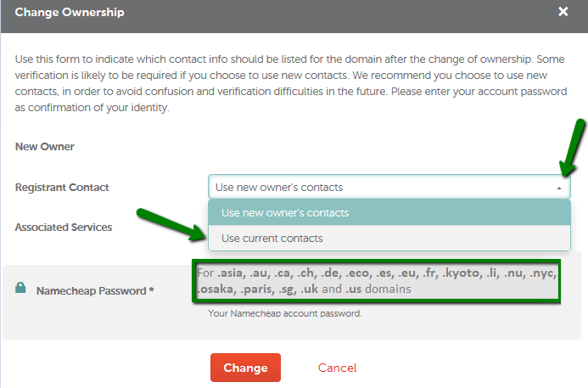
Task: Select 'Use new owner's contacts' option
Action: coord(389,213)
